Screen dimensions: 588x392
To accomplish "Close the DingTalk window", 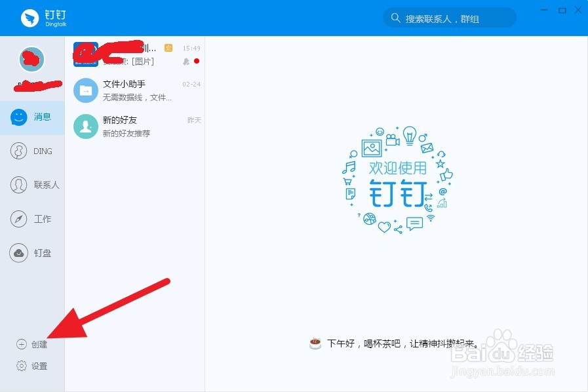I will pyautogui.click(x=578, y=10).
